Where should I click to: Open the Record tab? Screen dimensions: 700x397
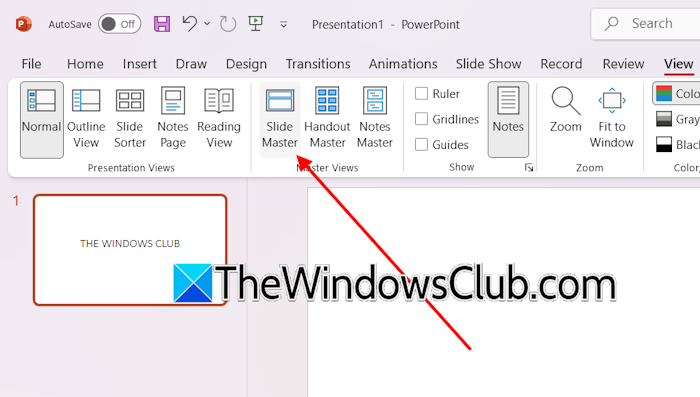(x=561, y=64)
